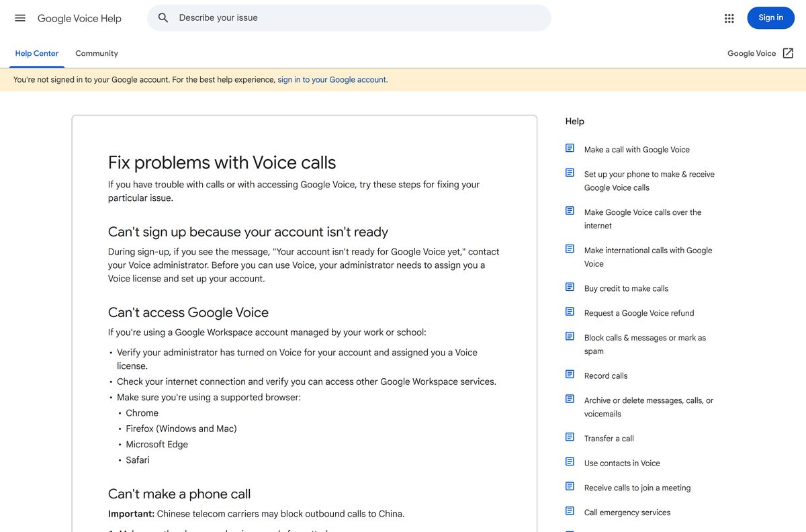Click the sidebar Help heading
806x532 pixels.
[575, 122]
